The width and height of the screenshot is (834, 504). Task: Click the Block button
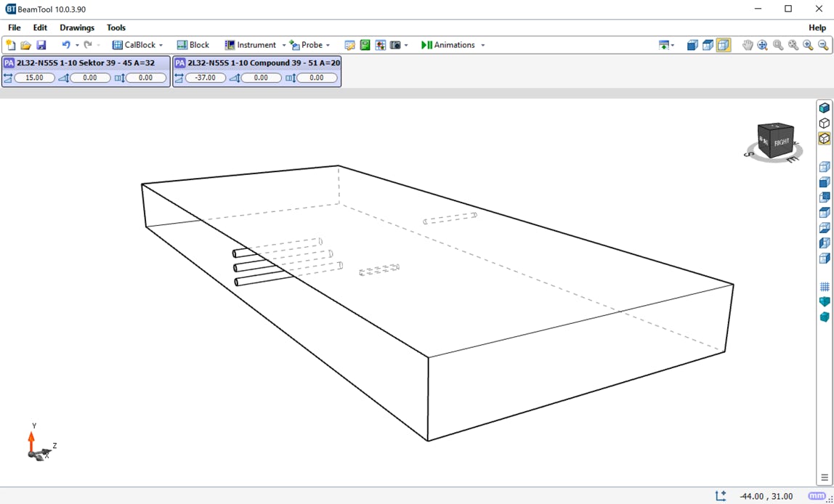[x=193, y=45]
